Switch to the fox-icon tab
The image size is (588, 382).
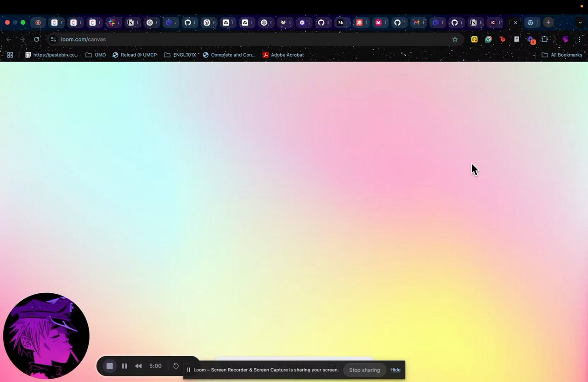[285, 23]
